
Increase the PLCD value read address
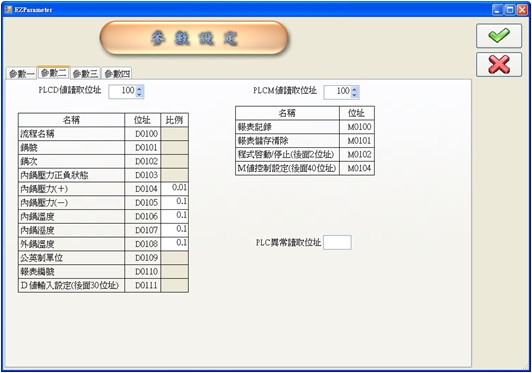tap(139, 89)
